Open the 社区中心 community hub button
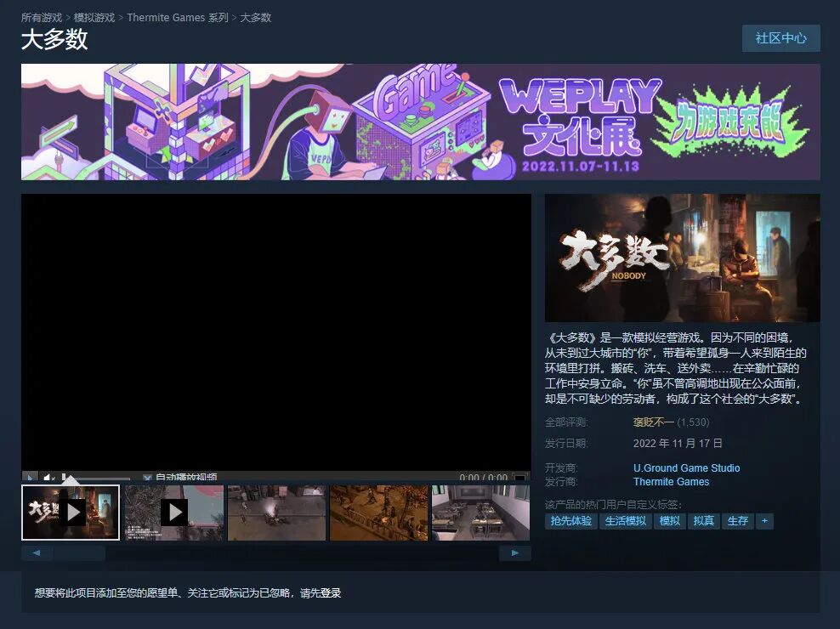The width and height of the screenshot is (840, 629). coord(781,38)
